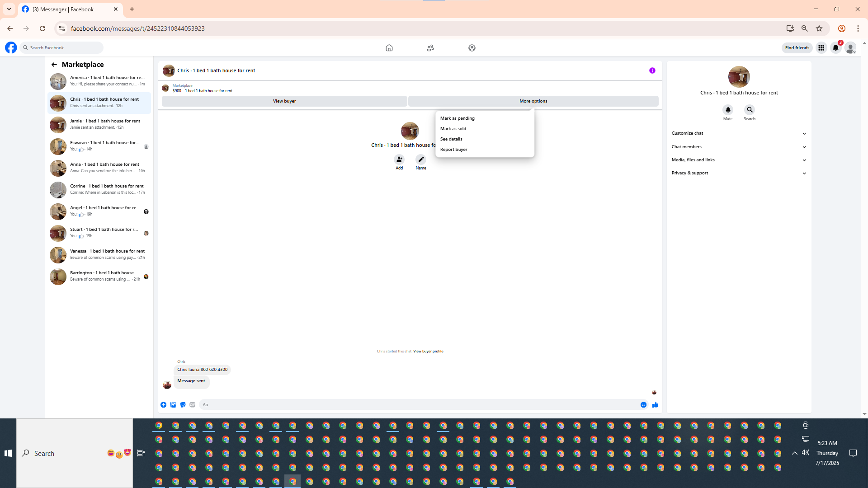868x488 pixels.
Task: Expand the Customize chat section
Action: [x=739, y=133]
